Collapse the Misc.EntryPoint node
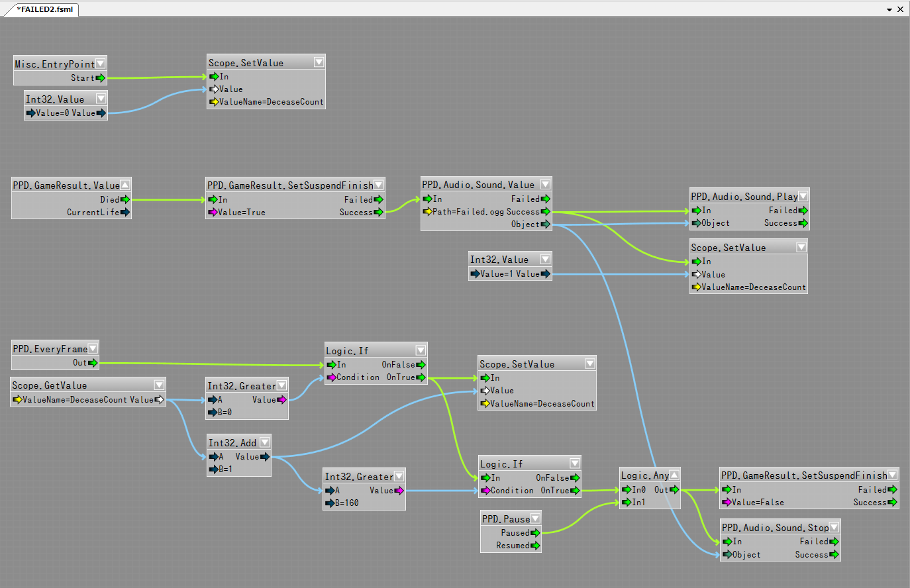 click(x=101, y=64)
